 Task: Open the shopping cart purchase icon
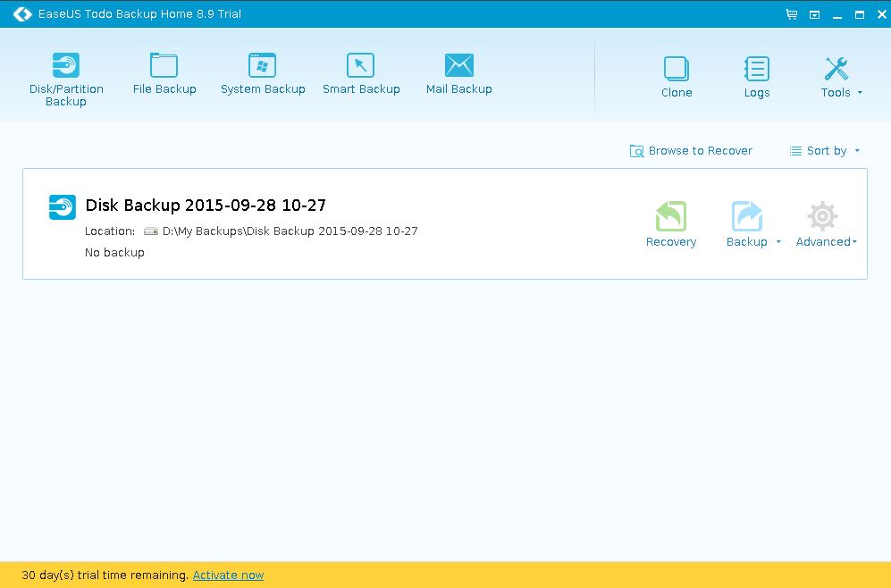tap(791, 14)
